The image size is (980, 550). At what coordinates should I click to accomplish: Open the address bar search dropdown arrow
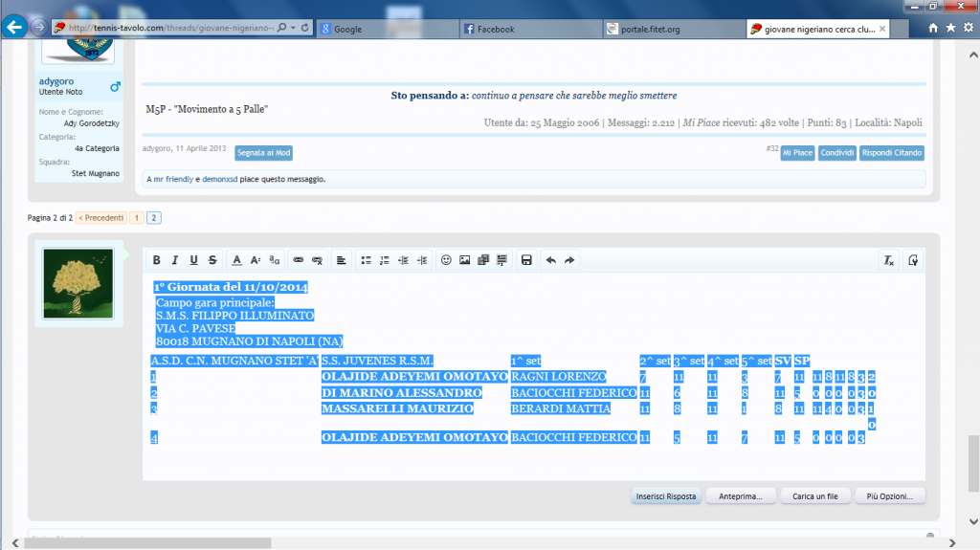[293, 29]
